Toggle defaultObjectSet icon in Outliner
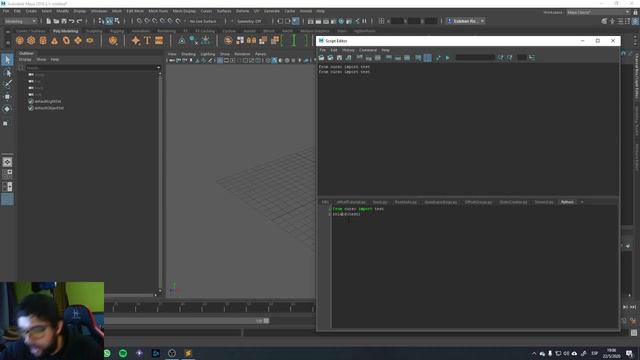This screenshot has width=640, height=360. (31, 108)
